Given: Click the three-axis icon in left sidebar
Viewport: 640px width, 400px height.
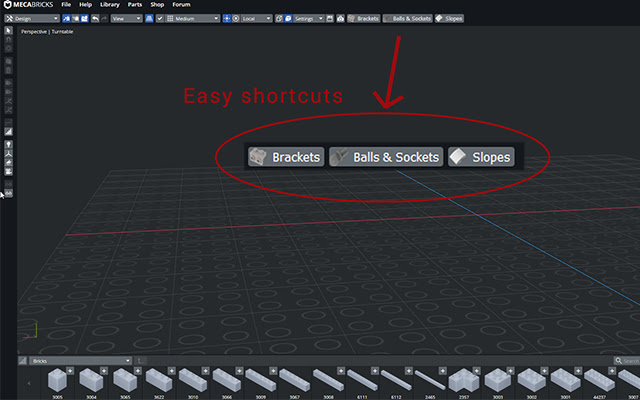Looking at the screenshot, I should point(9,153).
